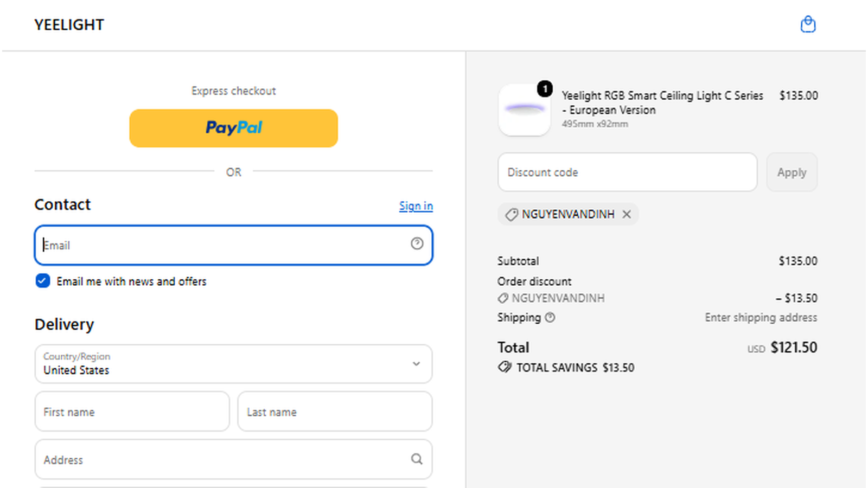Focus the Email input field
The image size is (868, 488).
pyautogui.click(x=233, y=245)
